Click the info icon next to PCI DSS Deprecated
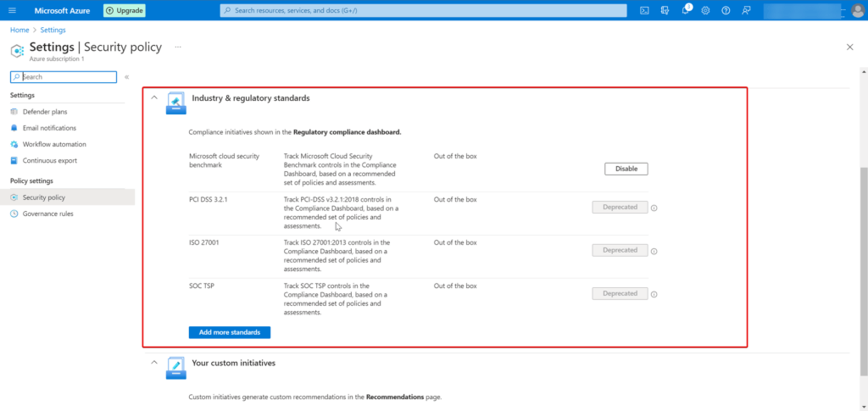 pos(654,208)
